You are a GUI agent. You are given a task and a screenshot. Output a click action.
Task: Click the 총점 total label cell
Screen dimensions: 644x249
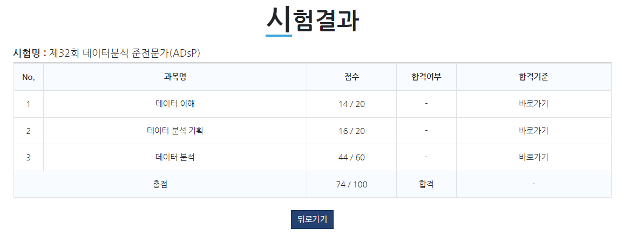tap(160, 185)
